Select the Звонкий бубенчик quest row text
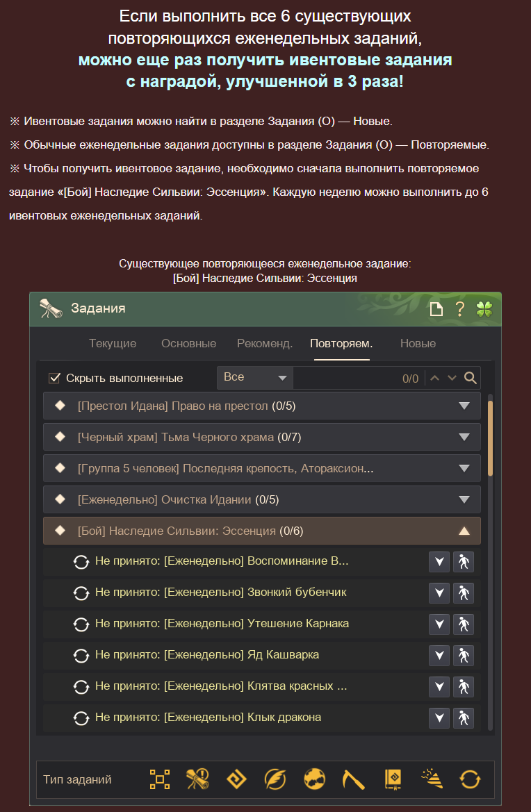 coord(221,592)
